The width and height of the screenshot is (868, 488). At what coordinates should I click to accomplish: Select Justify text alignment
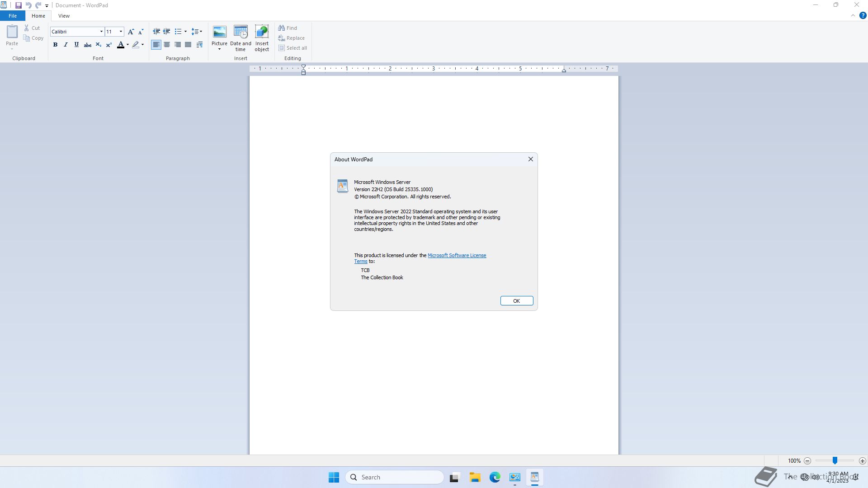click(x=188, y=45)
